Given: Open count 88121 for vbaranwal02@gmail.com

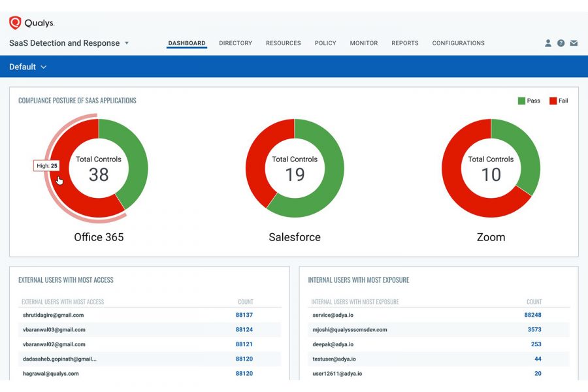Looking at the screenshot, I should tap(244, 344).
